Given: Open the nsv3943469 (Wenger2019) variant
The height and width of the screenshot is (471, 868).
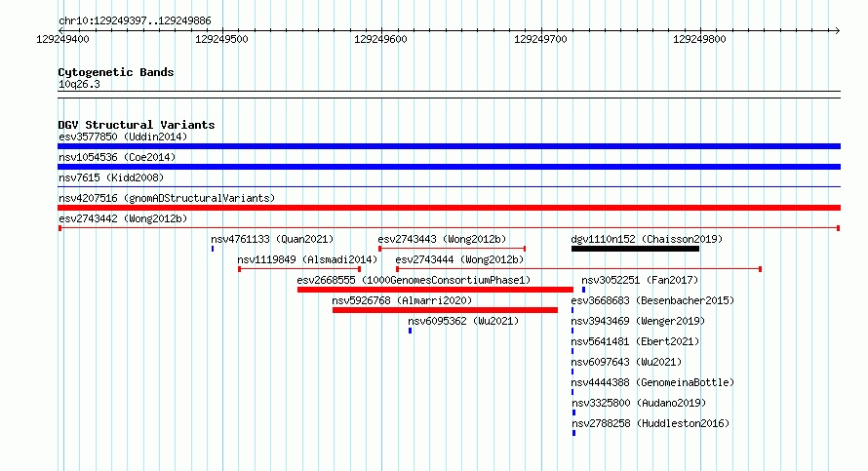Looking at the screenshot, I should tap(638, 321).
